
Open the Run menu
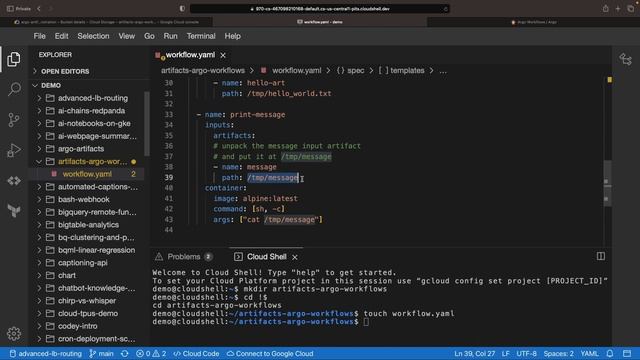[x=170, y=36]
